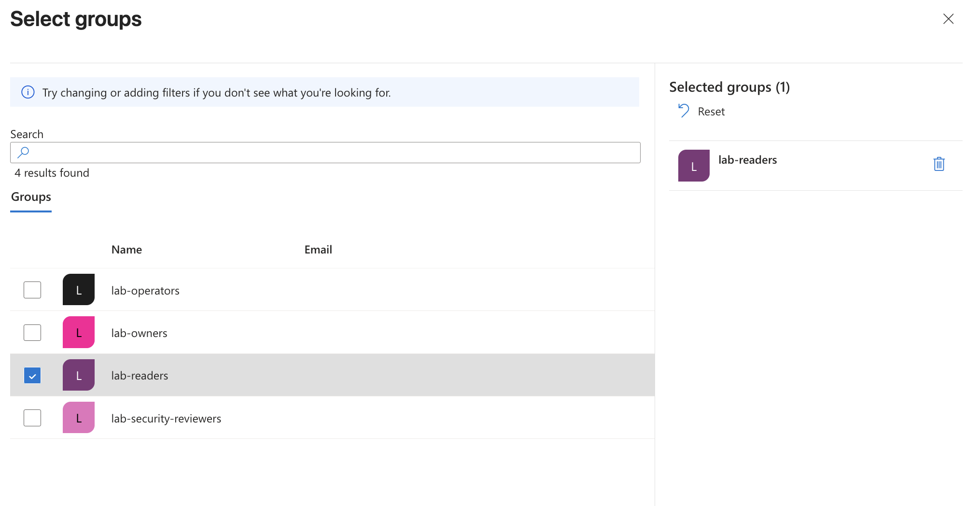Click the Selected groups (1) heading
Viewport: 980px width, 506px height.
pyautogui.click(x=729, y=87)
